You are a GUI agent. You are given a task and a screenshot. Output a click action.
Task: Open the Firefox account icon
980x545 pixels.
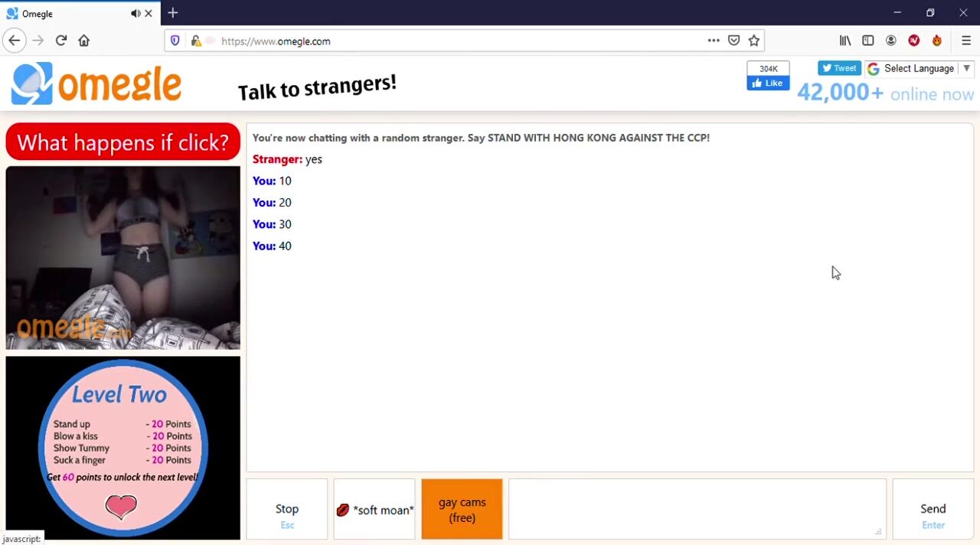[x=891, y=41]
